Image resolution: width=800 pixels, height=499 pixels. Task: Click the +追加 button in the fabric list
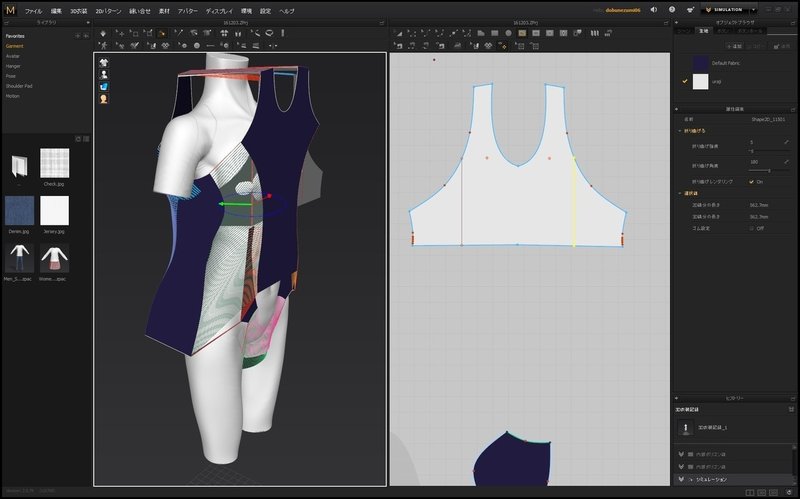[734, 46]
